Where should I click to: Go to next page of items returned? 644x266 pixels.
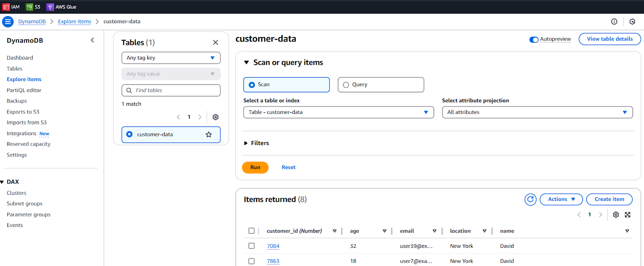click(601, 215)
